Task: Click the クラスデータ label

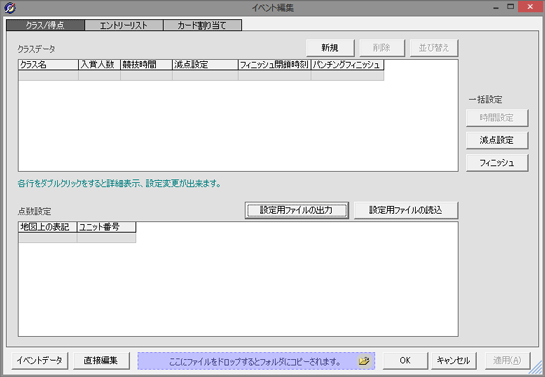Action: pos(36,49)
